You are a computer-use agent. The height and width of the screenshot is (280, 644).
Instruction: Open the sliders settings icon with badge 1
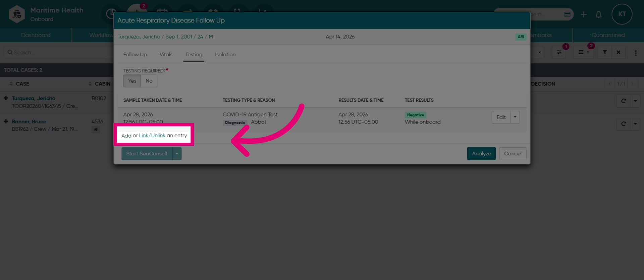click(559, 52)
